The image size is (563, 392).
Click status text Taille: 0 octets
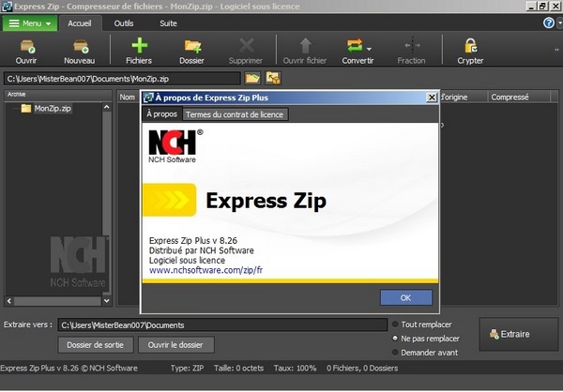(238, 368)
